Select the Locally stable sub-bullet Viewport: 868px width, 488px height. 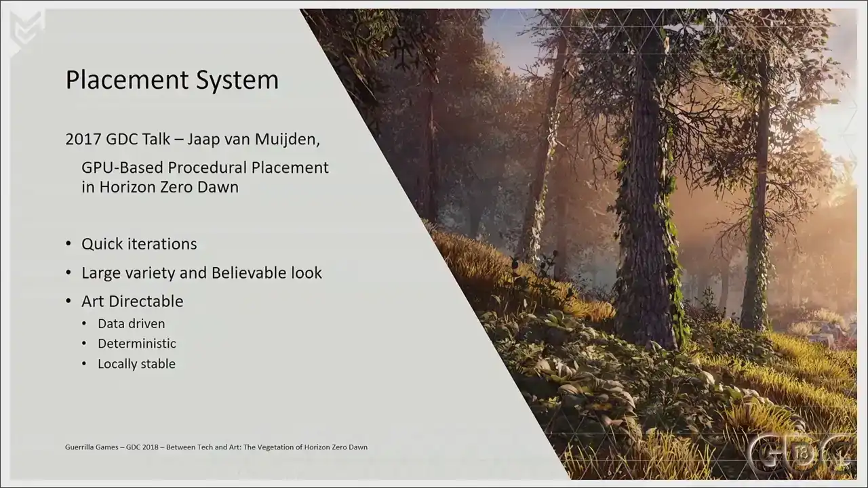pyautogui.click(x=136, y=364)
